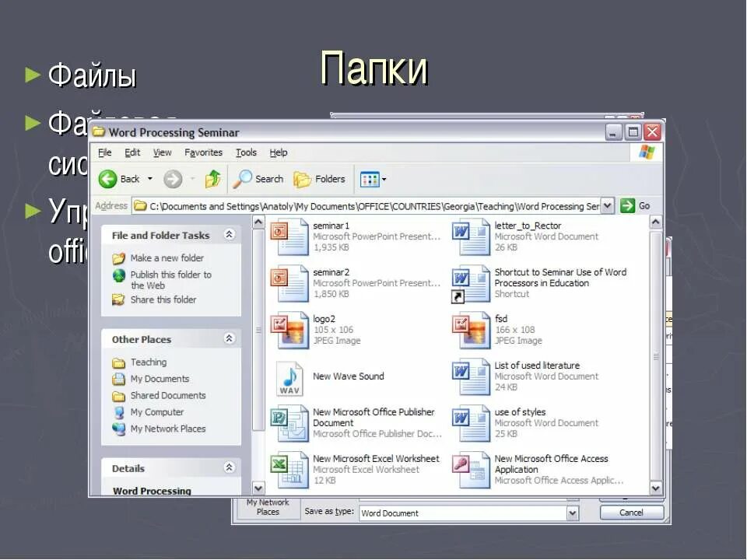
Task: Select the Publisher Document file icon
Action: point(290,423)
